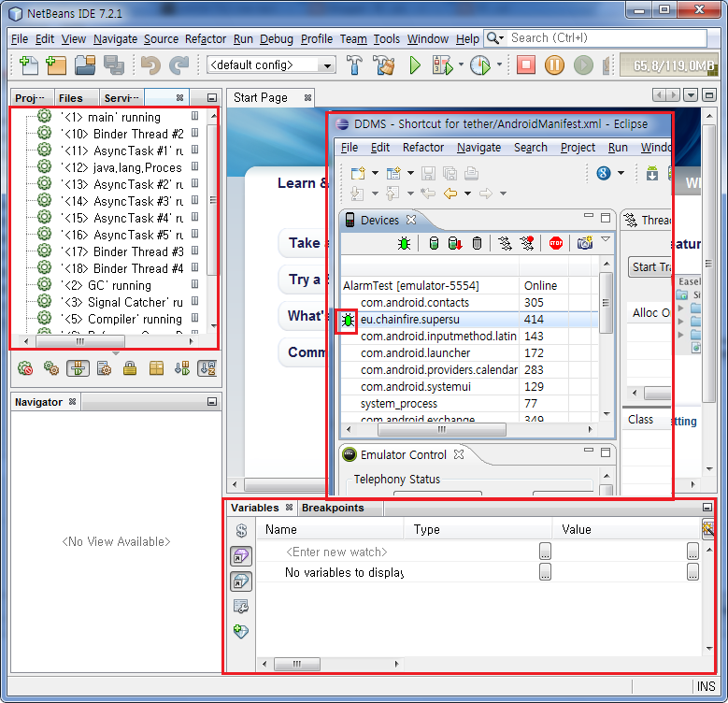
Task: Click the New Project toolbar icon
Action: (56, 65)
